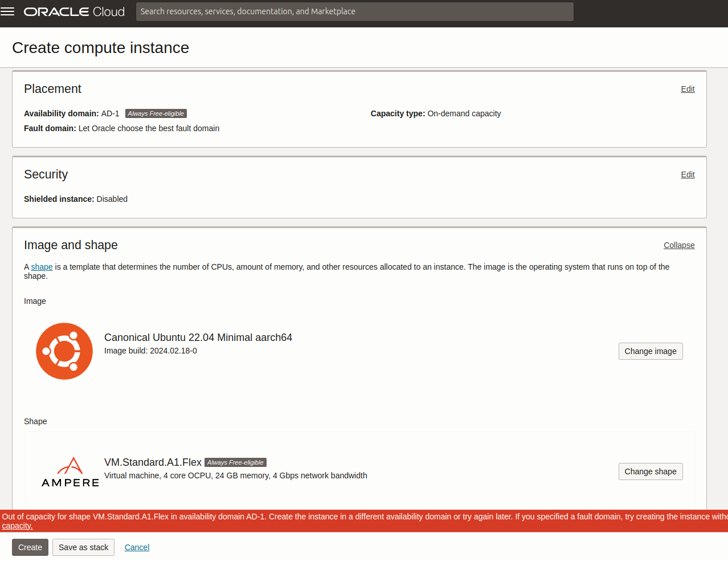
Task: Click the Create button
Action: [x=30, y=547]
